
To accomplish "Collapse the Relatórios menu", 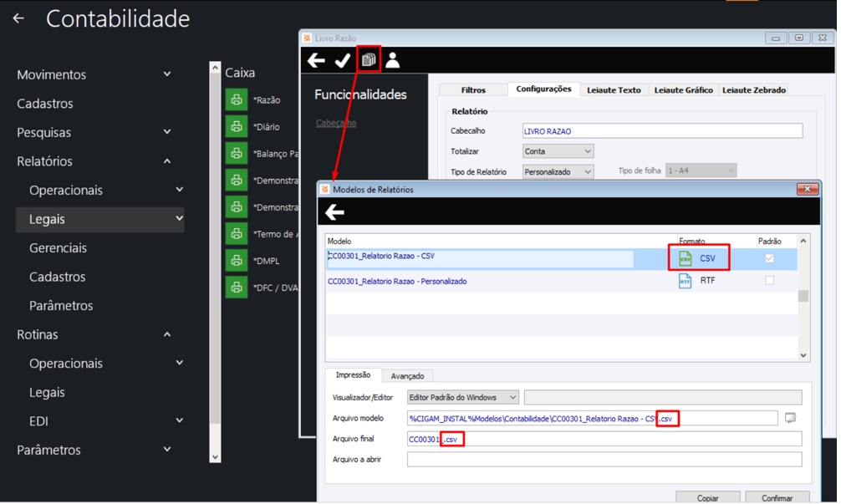I will 167,160.
